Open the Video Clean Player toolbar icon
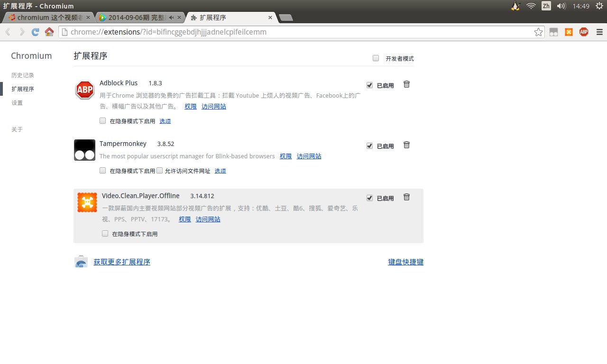Viewport: 607px width, 364px height. [569, 32]
